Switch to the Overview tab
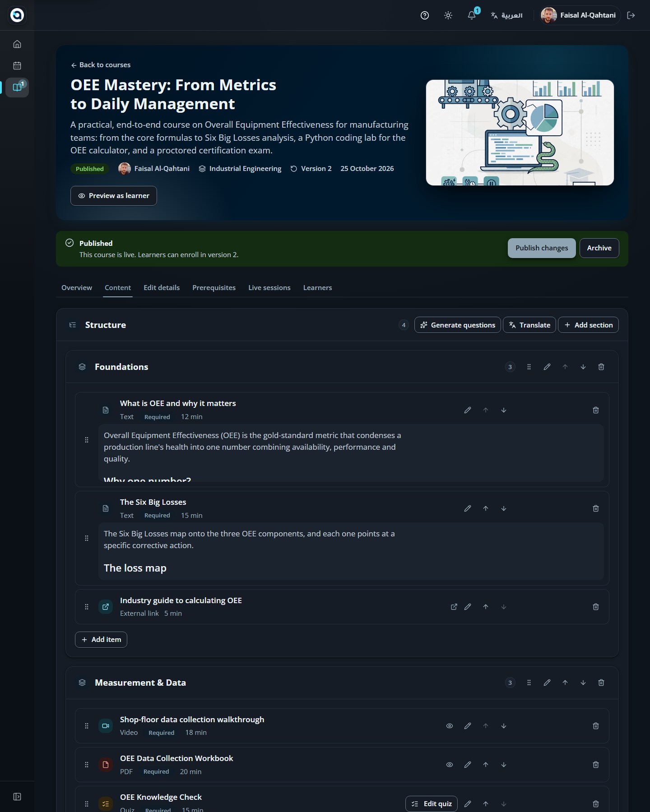This screenshot has height=812, width=650. [x=77, y=288]
